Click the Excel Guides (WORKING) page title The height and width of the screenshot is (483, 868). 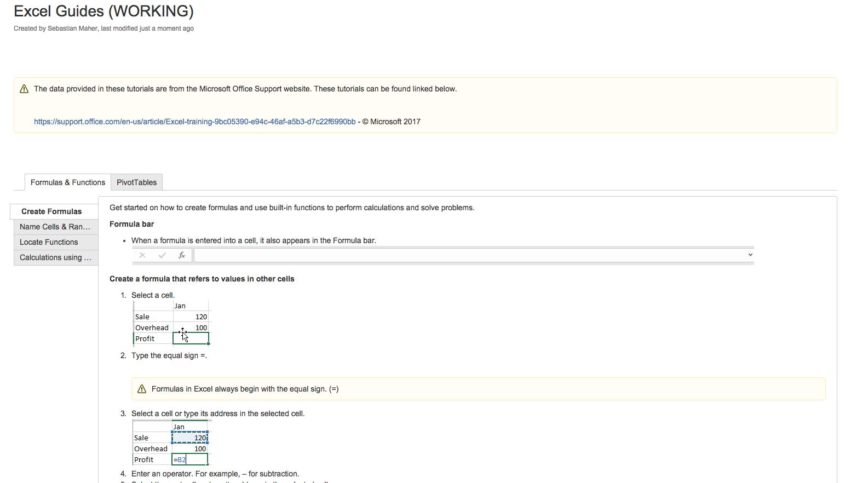pos(104,11)
